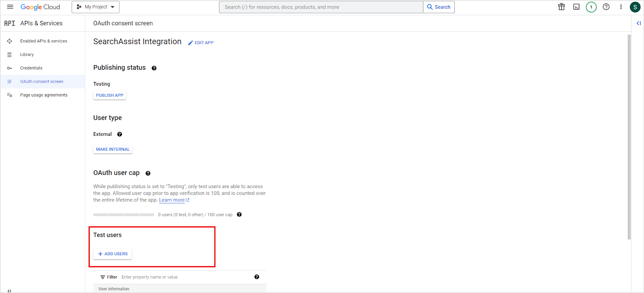
Task: Click the account avatar with letter S
Action: (635, 7)
